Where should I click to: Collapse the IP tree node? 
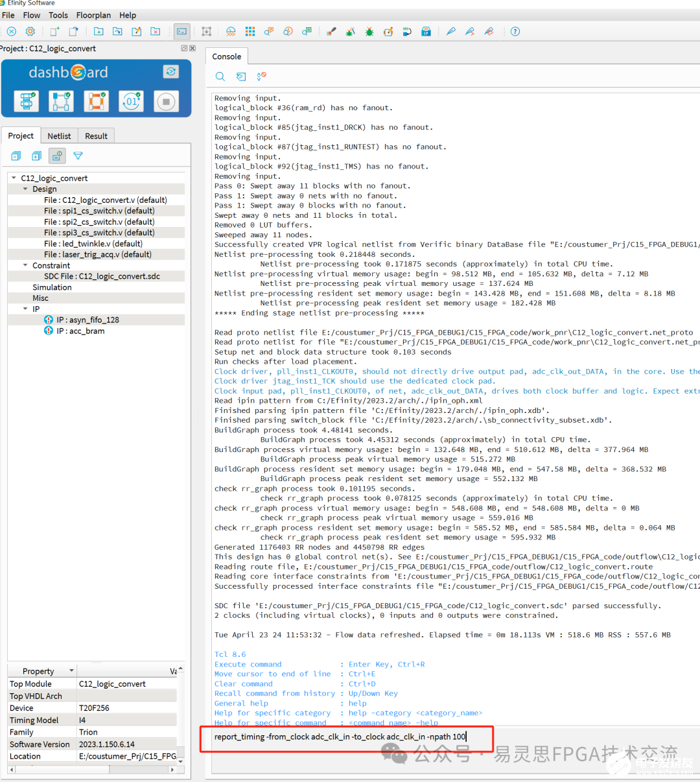25,309
